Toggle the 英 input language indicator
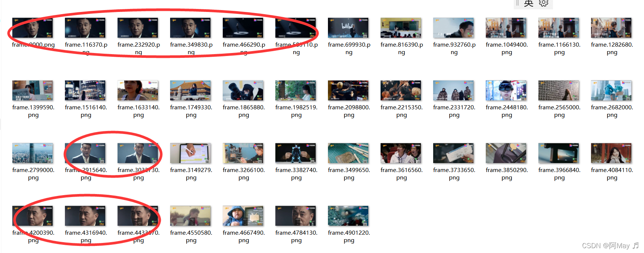This screenshot has height=253, width=644. [x=528, y=3]
